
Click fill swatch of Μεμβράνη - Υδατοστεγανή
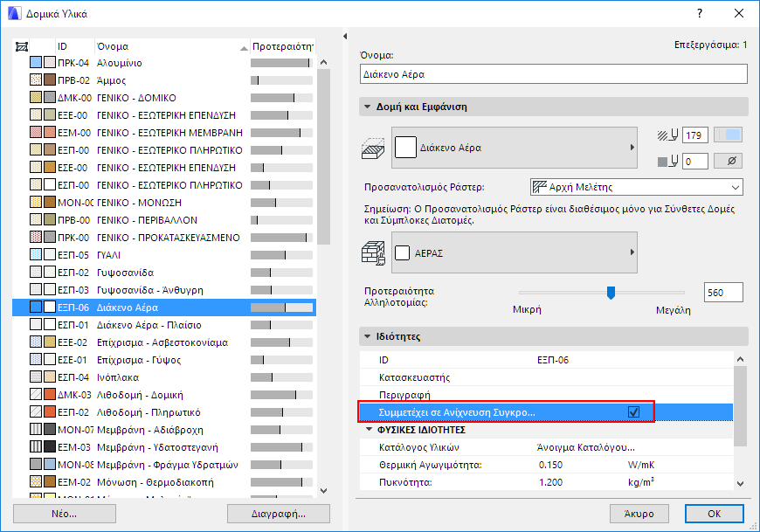point(36,446)
